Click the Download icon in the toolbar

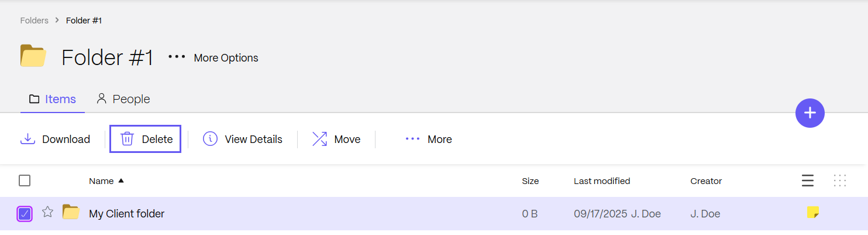pyautogui.click(x=27, y=139)
